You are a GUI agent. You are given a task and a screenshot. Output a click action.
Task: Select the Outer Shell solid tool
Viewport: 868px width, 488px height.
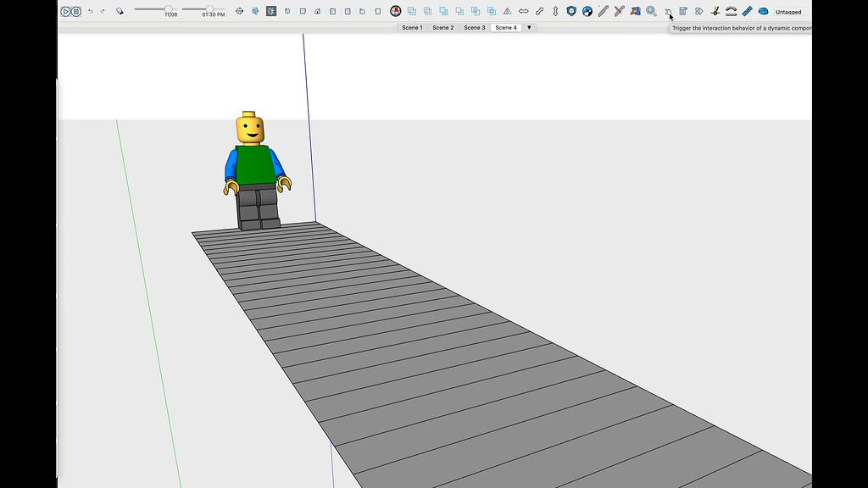point(412,11)
